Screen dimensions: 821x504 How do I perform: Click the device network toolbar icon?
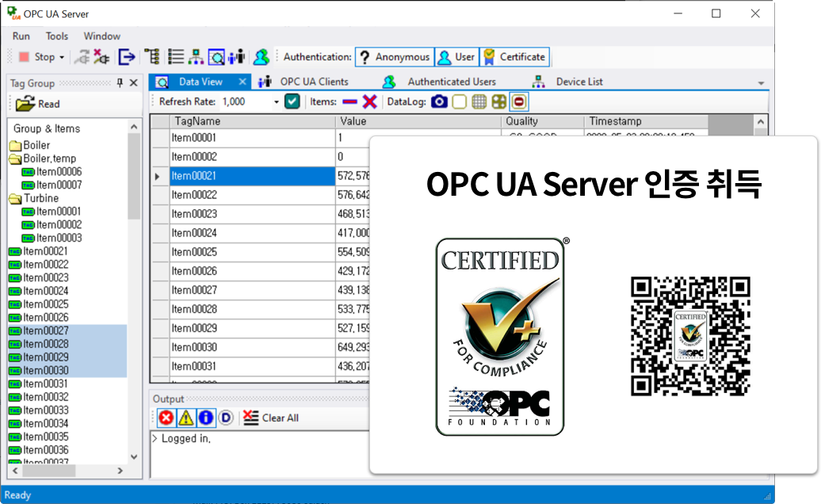click(196, 56)
